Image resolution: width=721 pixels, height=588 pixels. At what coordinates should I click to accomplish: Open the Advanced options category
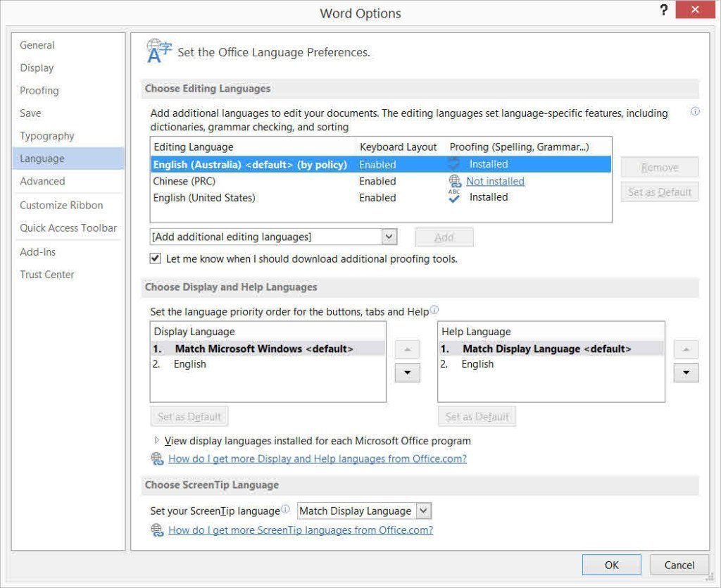point(42,181)
